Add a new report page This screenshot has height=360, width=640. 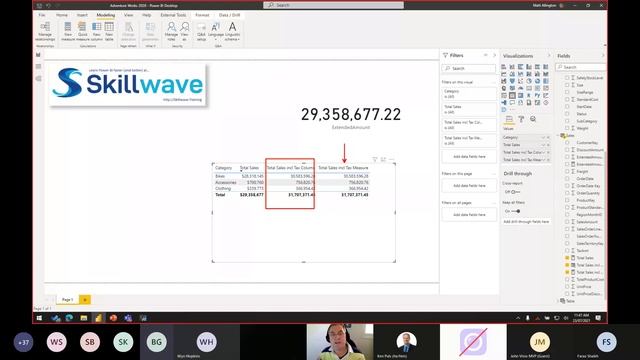coord(85,300)
